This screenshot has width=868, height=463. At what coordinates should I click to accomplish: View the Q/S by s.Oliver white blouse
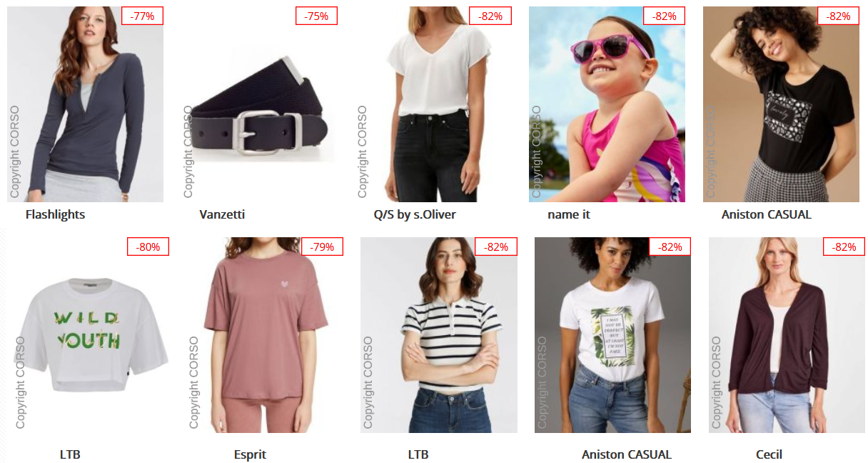(433, 104)
